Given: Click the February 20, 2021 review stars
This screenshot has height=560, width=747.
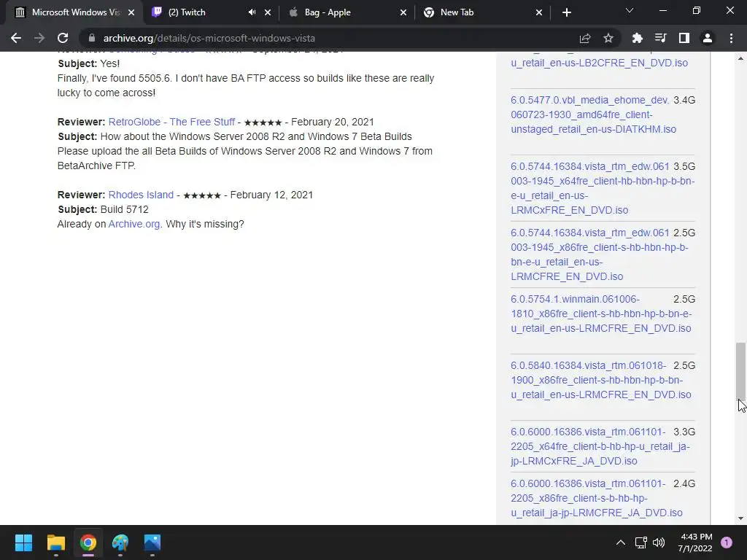Looking at the screenshot, I should 263,122.
